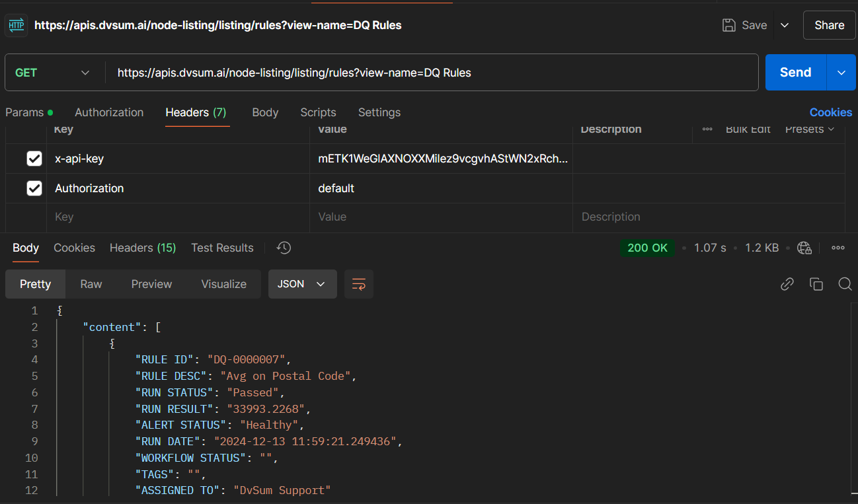Open the response Cookies tab
This screenshot has width=858, height=504.
(x=74, y=248)
